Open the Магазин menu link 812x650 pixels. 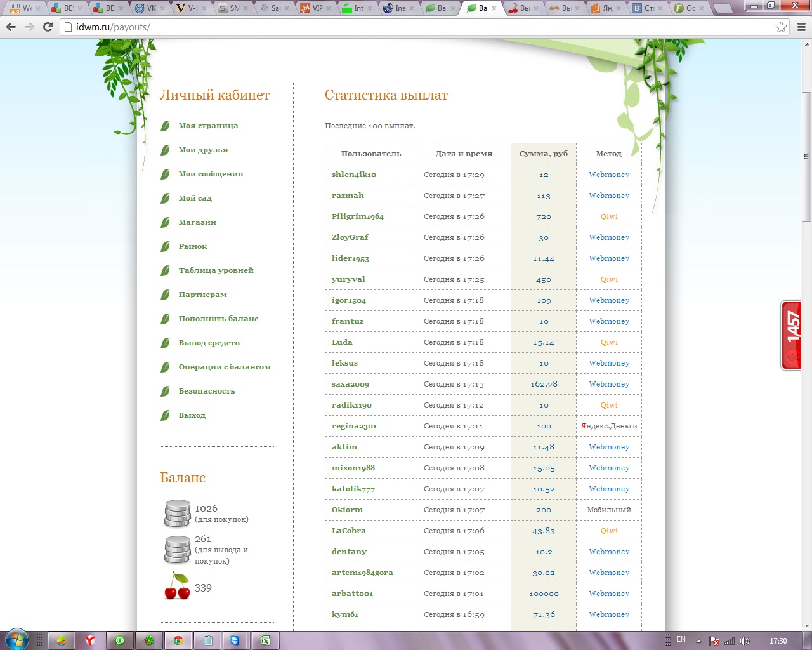click(197, 222)
